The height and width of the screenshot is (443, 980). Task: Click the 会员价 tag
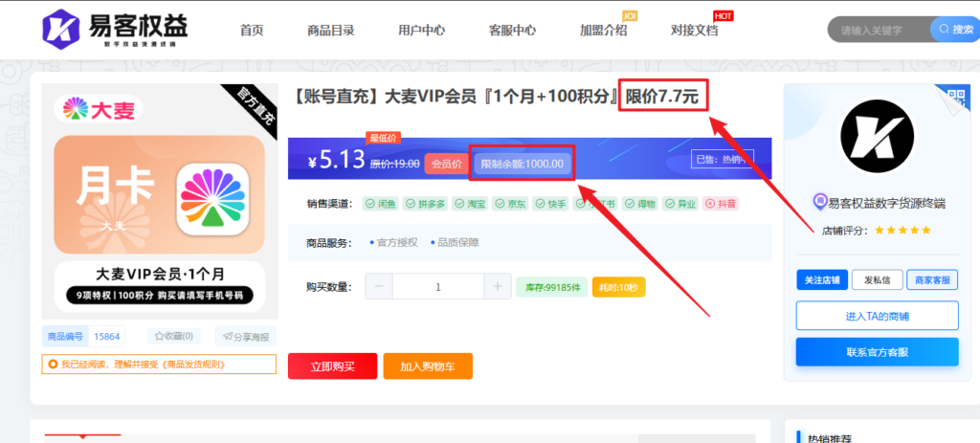tap(447, 164)
